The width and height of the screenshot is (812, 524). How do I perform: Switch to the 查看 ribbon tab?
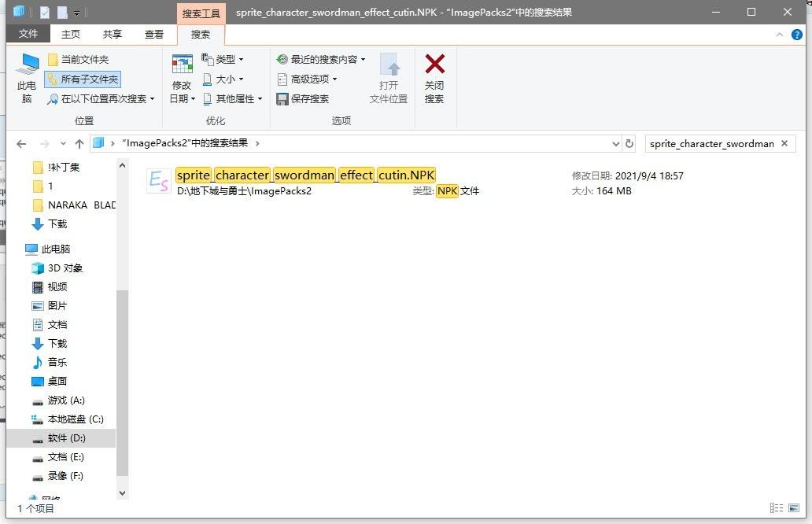click(154, 34)
